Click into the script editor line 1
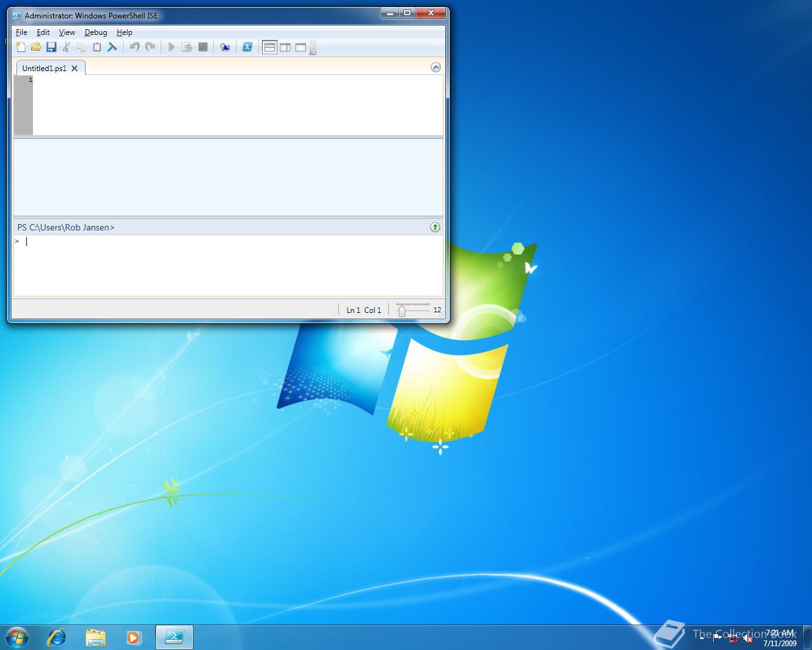The width and height of the screenshot is (812, 650). click(238, 80)
